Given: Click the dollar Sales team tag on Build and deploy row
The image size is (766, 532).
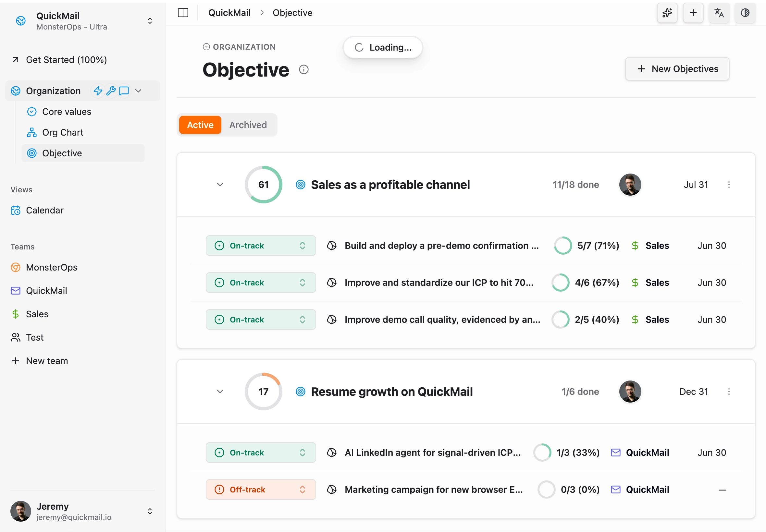Looking at the screenshot, I should [x=650, y=246].
